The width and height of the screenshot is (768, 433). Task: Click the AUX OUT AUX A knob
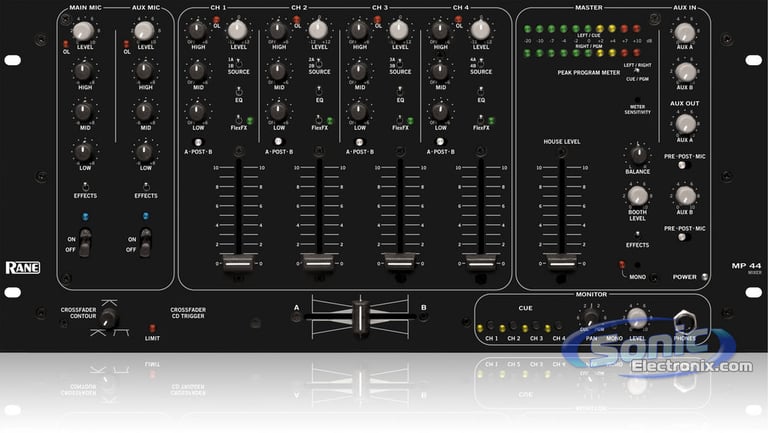[x=685, y=124]
